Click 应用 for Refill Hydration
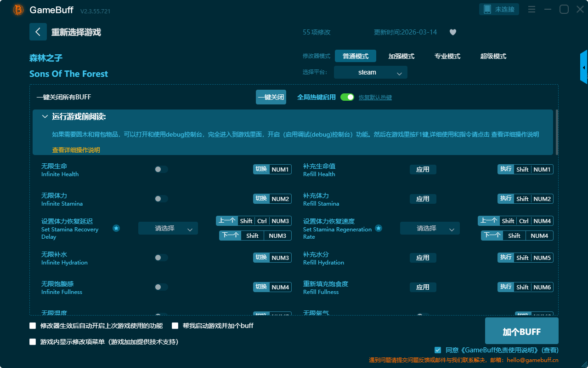The width and height of the screenshot is (588, 368). (423, 258)
